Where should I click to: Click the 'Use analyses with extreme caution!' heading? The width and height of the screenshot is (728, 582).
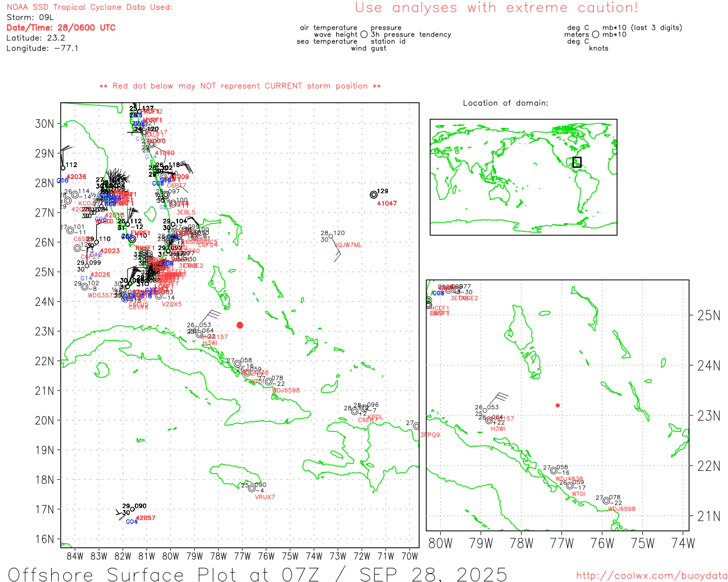click(x=497, y=8)
